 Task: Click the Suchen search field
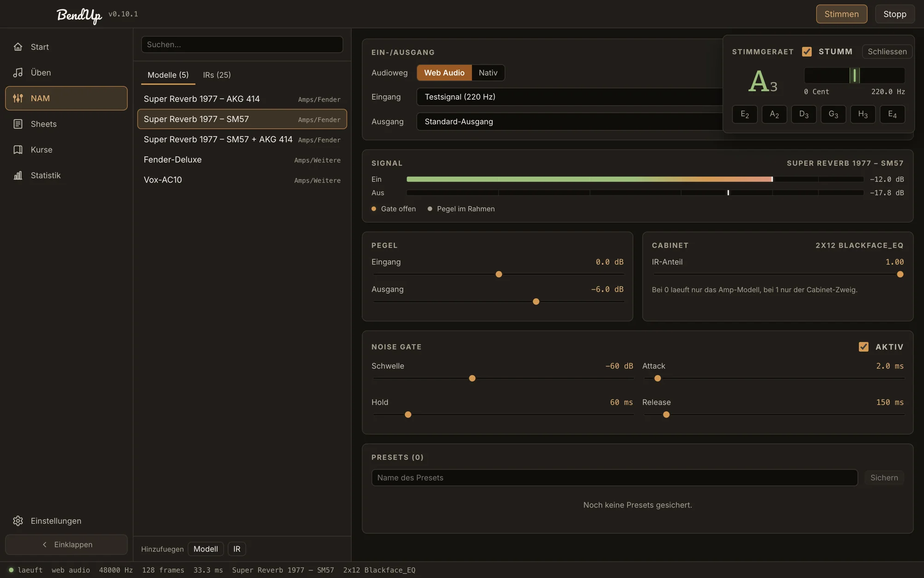242,44
